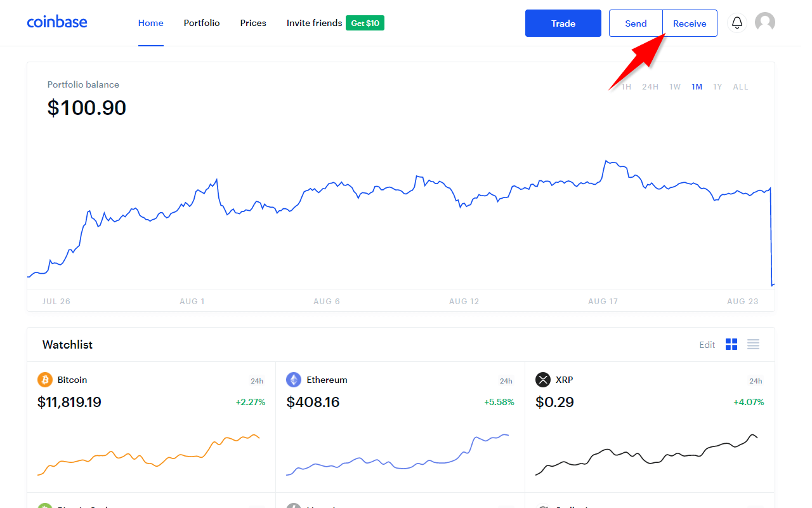Click the portfolio balance line chart

click(401, 222)
